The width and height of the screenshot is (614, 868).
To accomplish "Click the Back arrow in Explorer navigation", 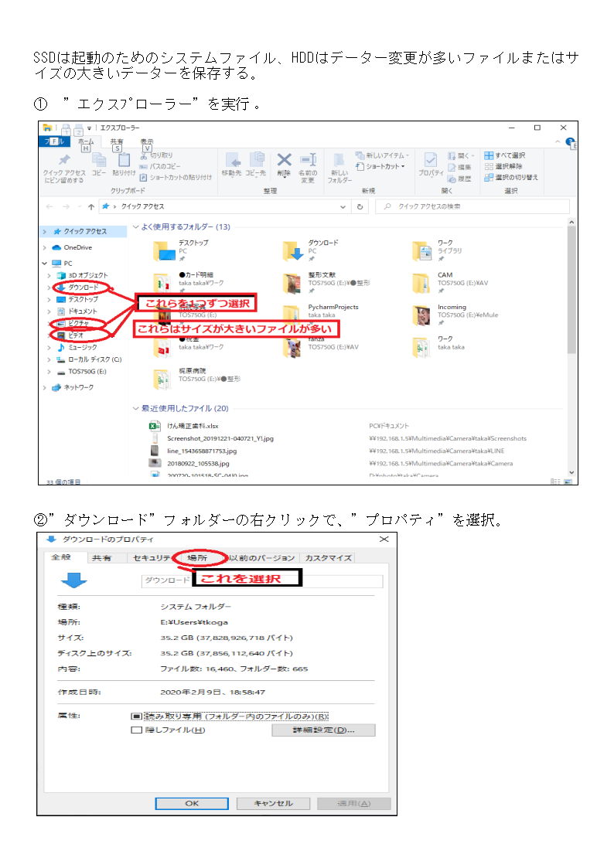I will pos(49,206).
